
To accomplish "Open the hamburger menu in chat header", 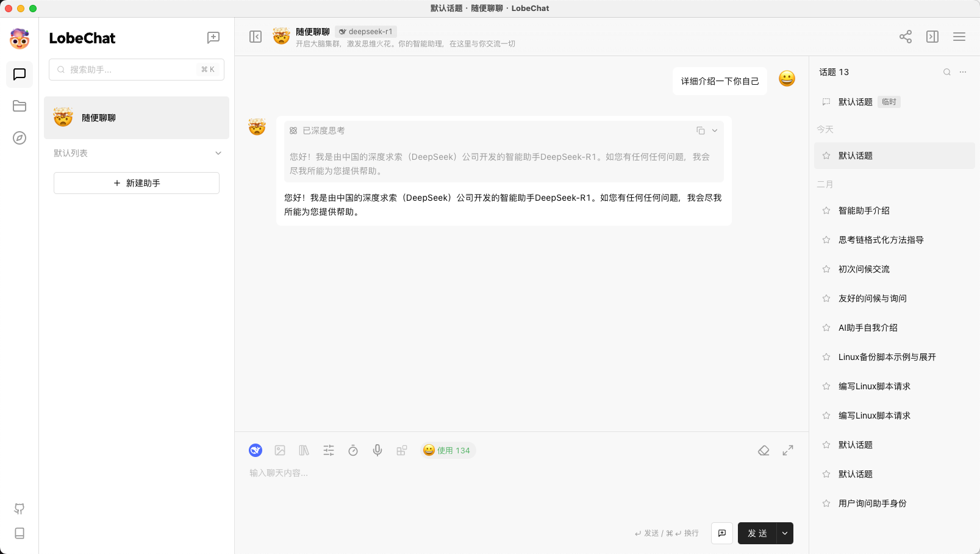I will click(x=959, y=37).
